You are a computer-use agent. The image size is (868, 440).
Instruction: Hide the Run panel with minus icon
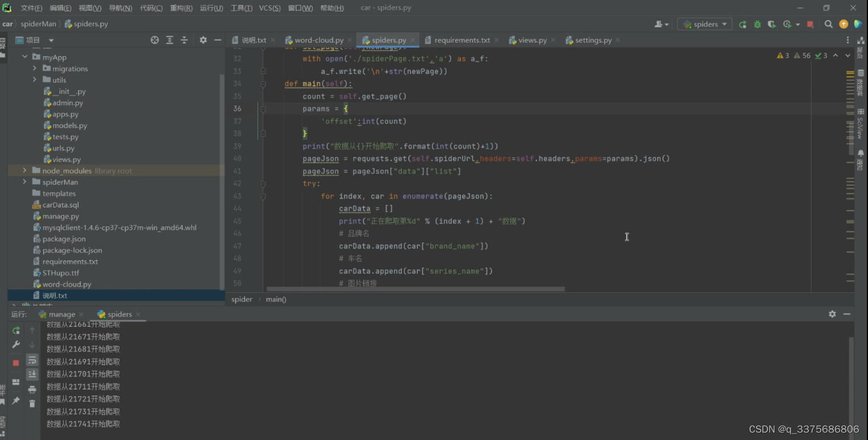tap(847, 314)
